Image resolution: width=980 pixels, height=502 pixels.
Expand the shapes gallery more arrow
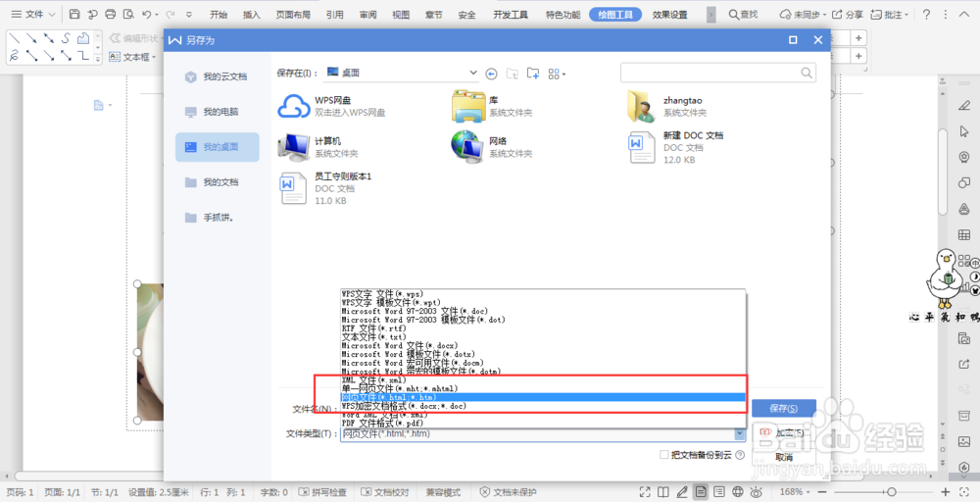point(98,60)
